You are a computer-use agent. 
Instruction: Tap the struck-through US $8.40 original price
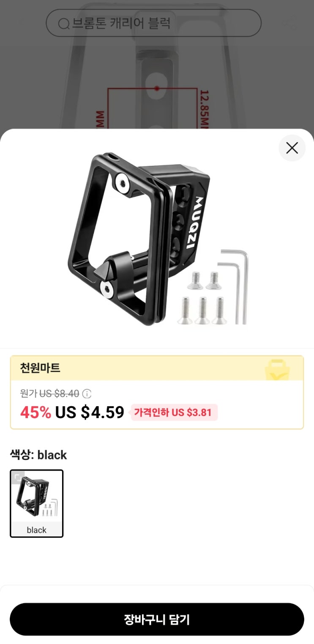tap(59, 394)
